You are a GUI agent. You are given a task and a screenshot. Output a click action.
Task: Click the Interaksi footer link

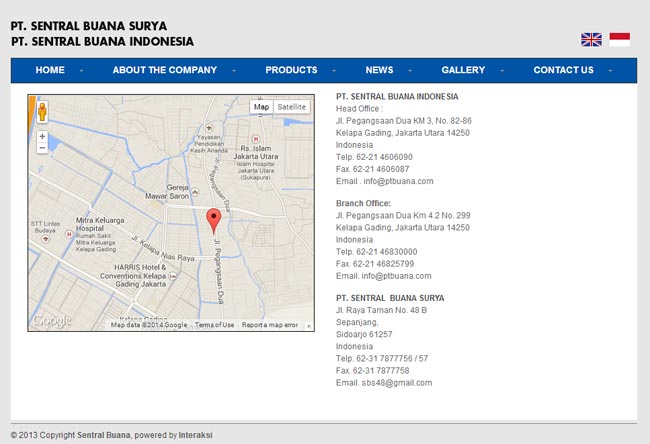196,435
